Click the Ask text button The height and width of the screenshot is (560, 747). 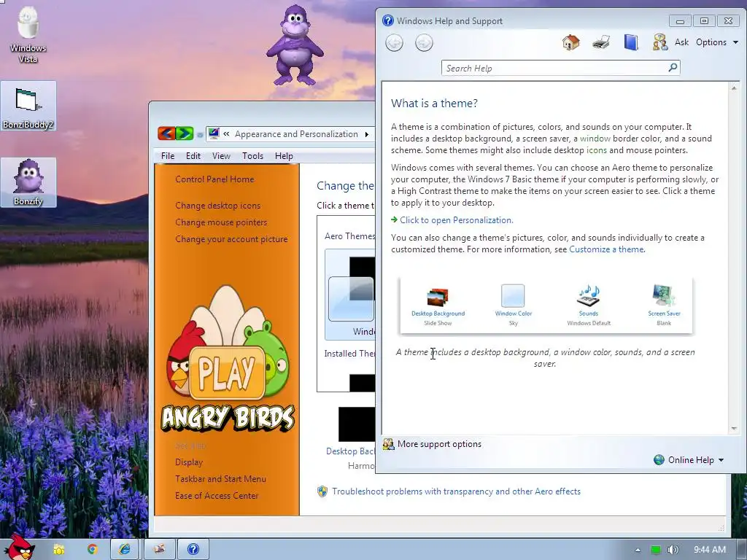[682, 42]
